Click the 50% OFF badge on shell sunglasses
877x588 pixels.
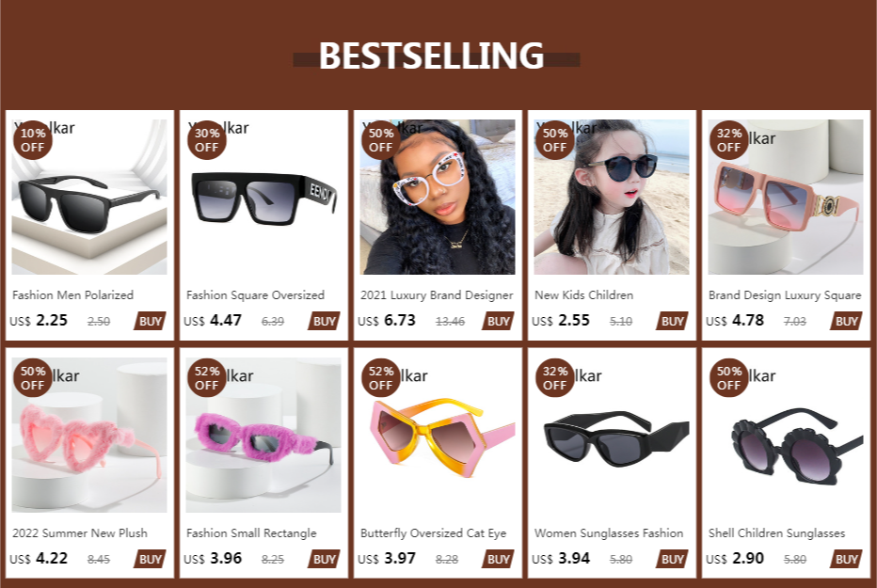click(728, 378)
